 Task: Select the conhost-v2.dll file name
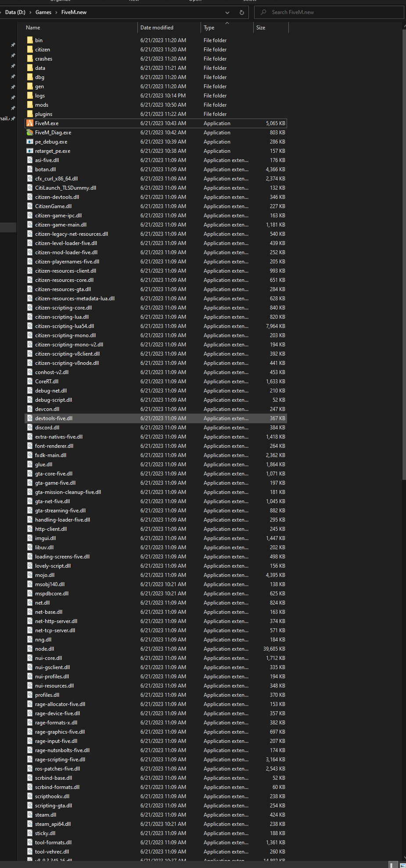tap(52, 372)
